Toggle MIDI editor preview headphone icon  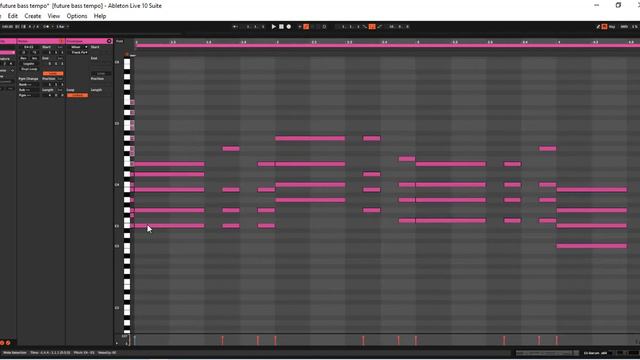pyautogui.click(x=127, y=54)
